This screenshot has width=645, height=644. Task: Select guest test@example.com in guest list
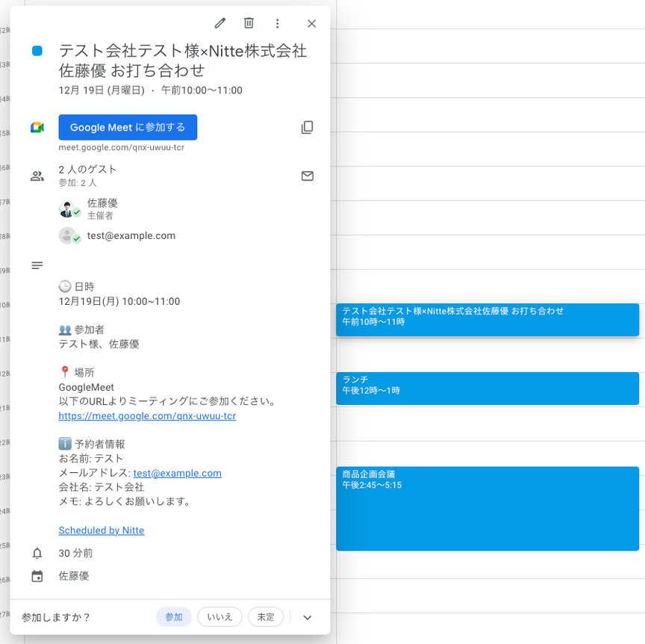[131, 235]
